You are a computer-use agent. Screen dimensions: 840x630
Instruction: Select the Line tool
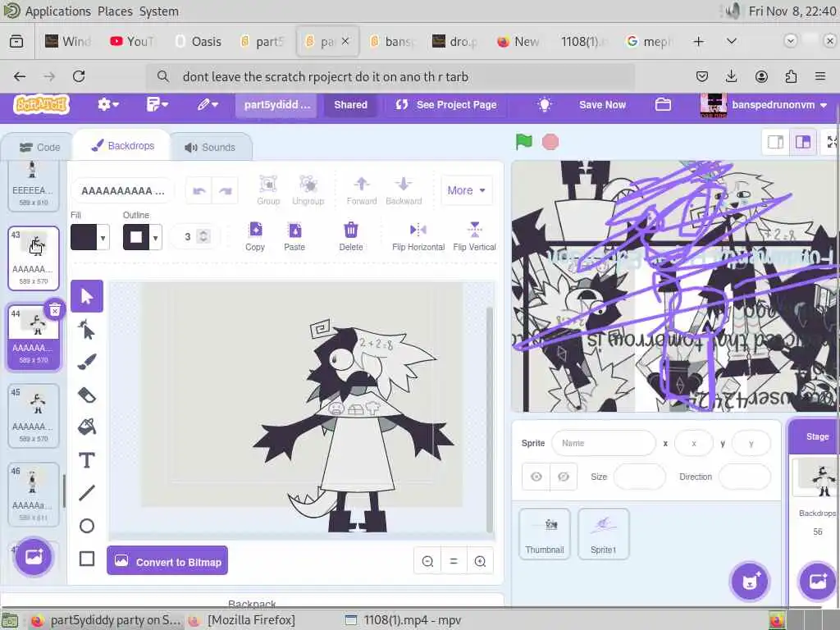87,493
